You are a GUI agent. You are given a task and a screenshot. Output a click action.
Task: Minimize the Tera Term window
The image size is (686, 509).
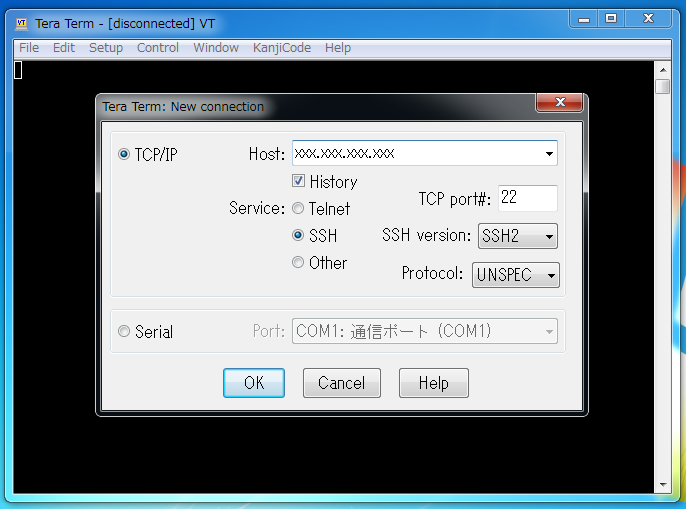584,19
